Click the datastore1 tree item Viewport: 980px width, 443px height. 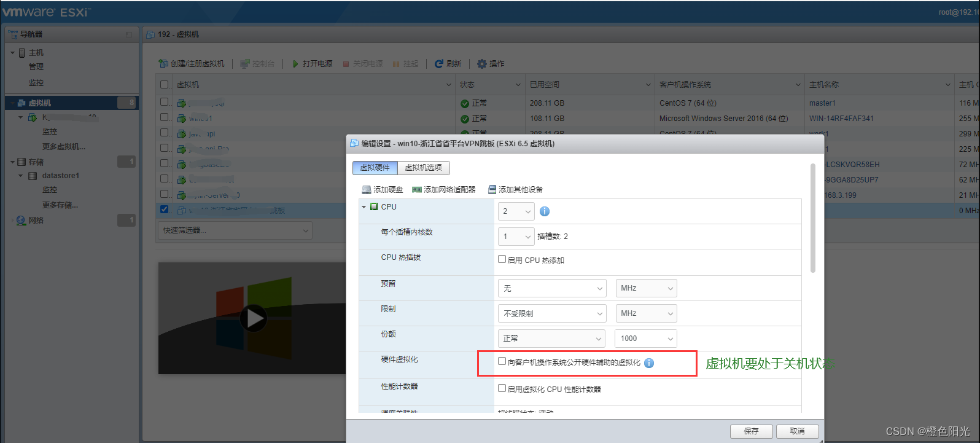pos(60,176)
